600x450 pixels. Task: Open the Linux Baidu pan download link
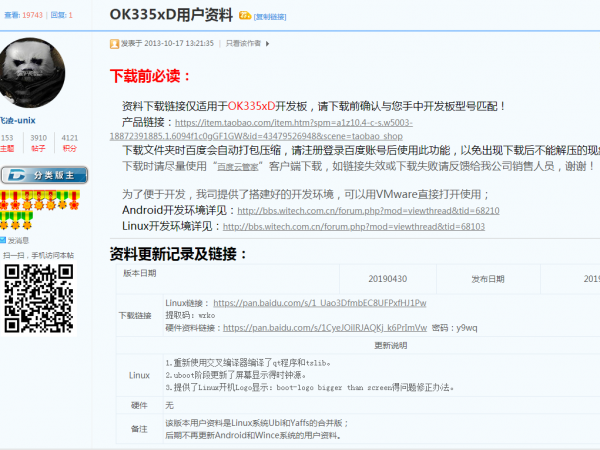click(320, 302)
